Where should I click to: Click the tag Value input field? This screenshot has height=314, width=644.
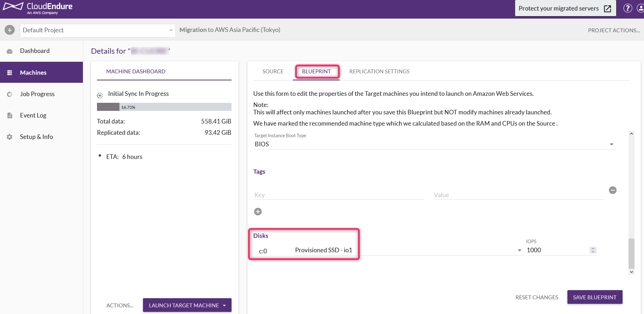pyautogui.click(x=519, y=195)
